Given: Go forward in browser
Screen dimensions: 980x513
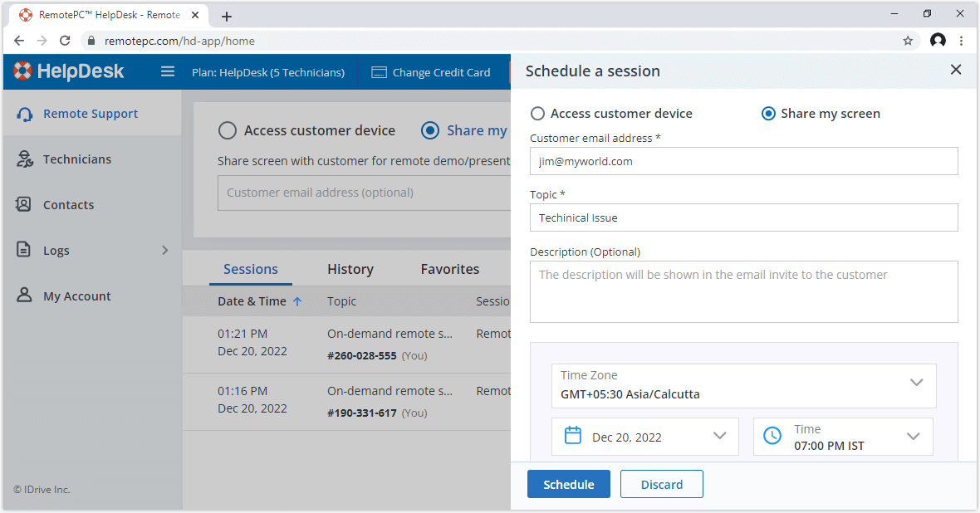Looking at the screenshot, I should pyautogui.click(x=42, y=41).
